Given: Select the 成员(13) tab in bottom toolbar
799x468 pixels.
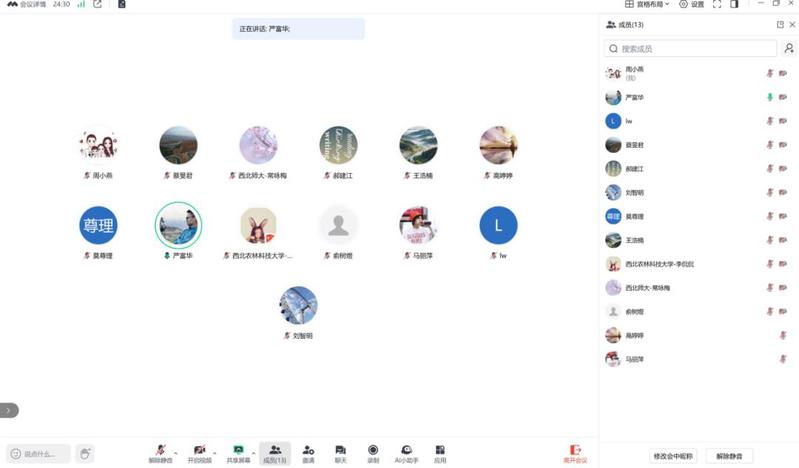Looking at the screenshot, I should pos(274,452).
